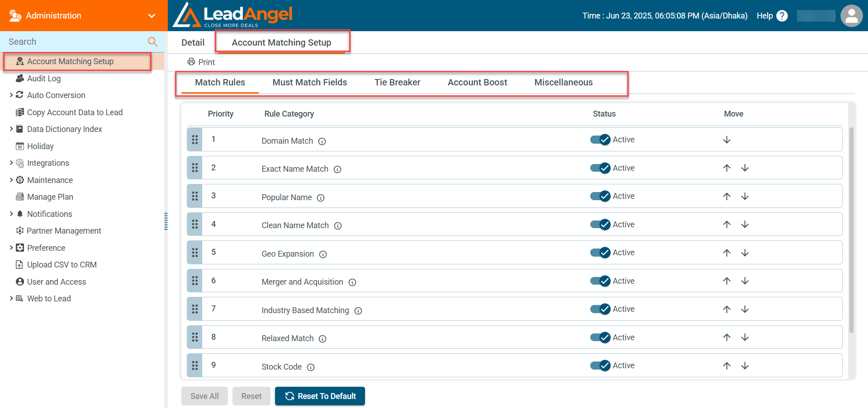The width and height of the screenshot is (868, 408).
Task: Click the search magnifier icon in sidebar
Action: click(x=153, y=42)
